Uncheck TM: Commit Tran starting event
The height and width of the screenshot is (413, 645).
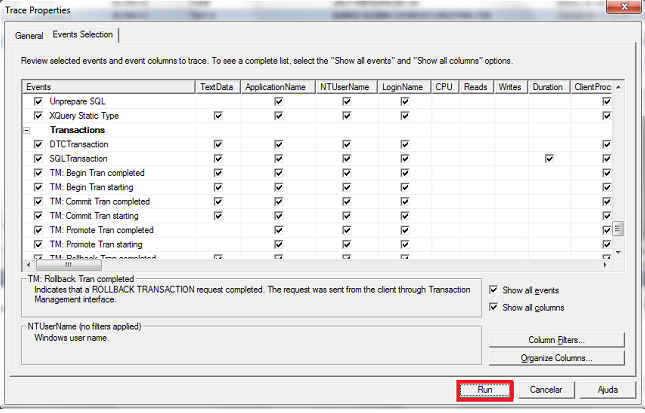(38, 216)
